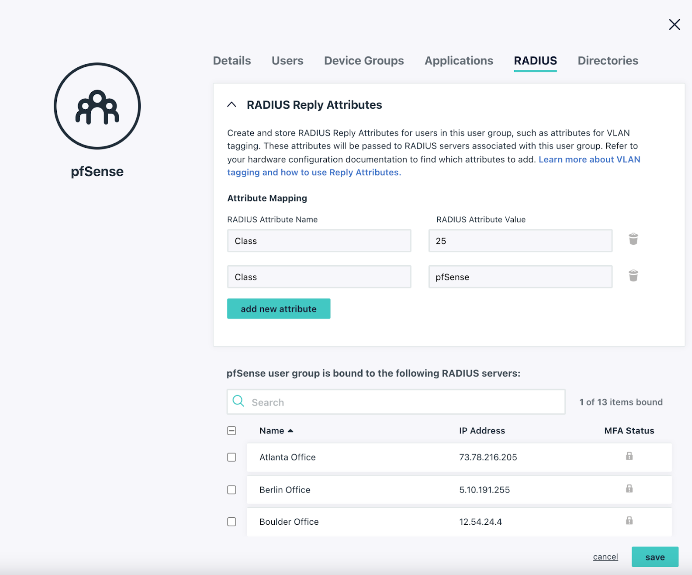
Task: Switch to the Device Groups tab
Action: (364, 61)
